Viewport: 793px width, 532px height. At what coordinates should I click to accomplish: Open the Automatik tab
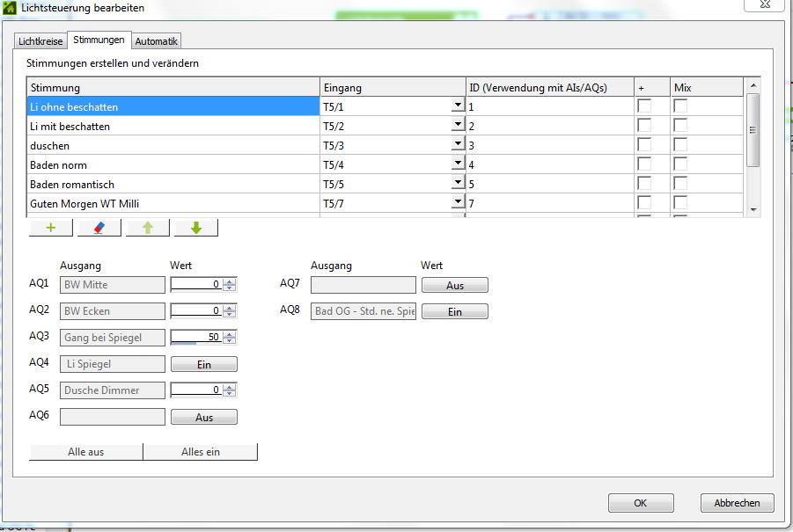coord(157,41)
